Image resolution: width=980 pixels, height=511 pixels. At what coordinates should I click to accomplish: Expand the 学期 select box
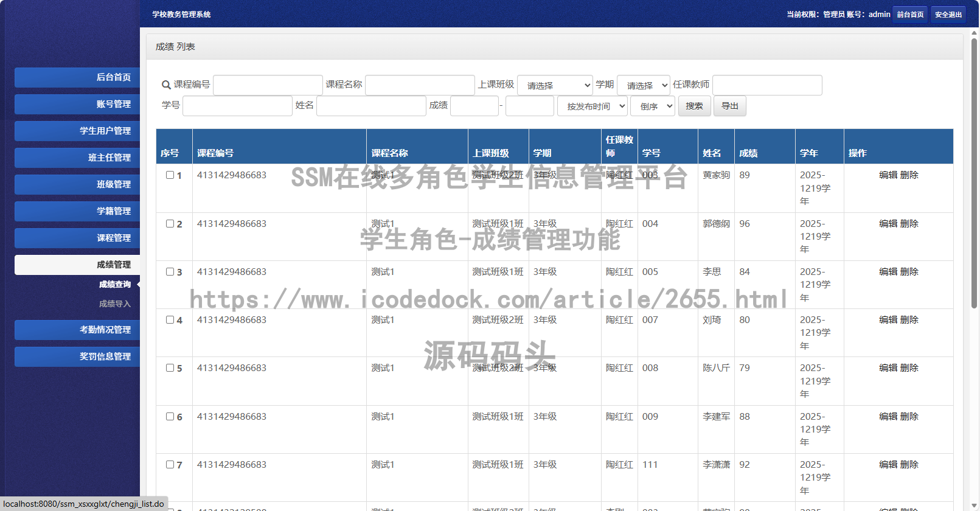pyautogui.click(x=643, y=85)
